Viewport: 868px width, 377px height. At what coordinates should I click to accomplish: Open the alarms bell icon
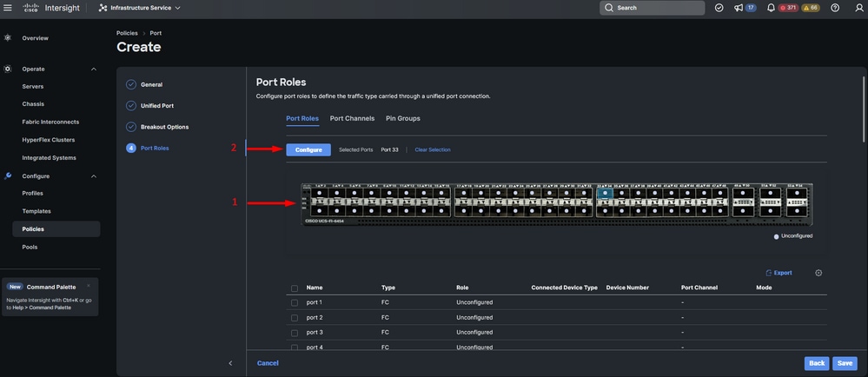click(771, 8)
